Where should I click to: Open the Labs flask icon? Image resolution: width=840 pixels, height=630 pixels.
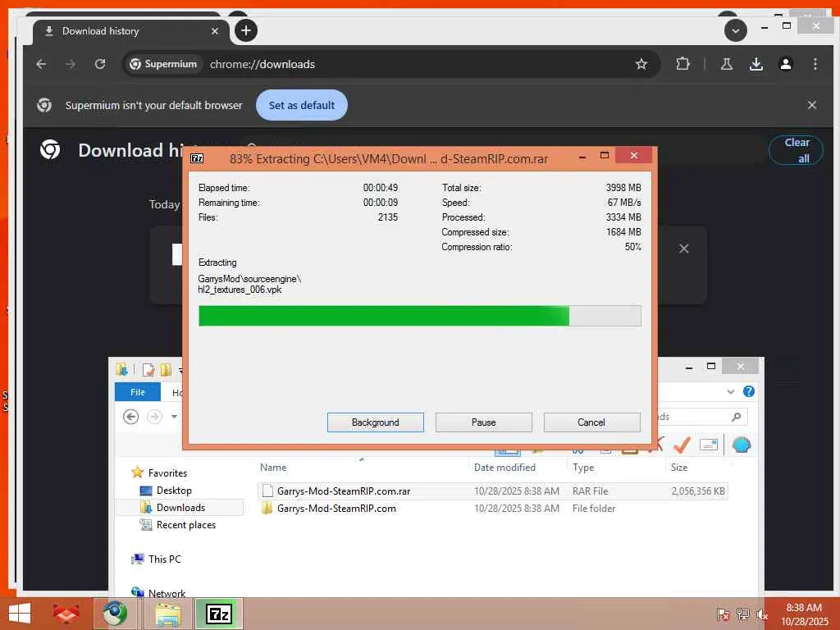727,64
